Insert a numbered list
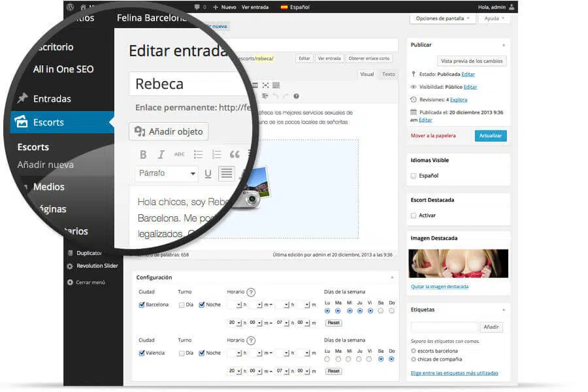 coord(216,155)
